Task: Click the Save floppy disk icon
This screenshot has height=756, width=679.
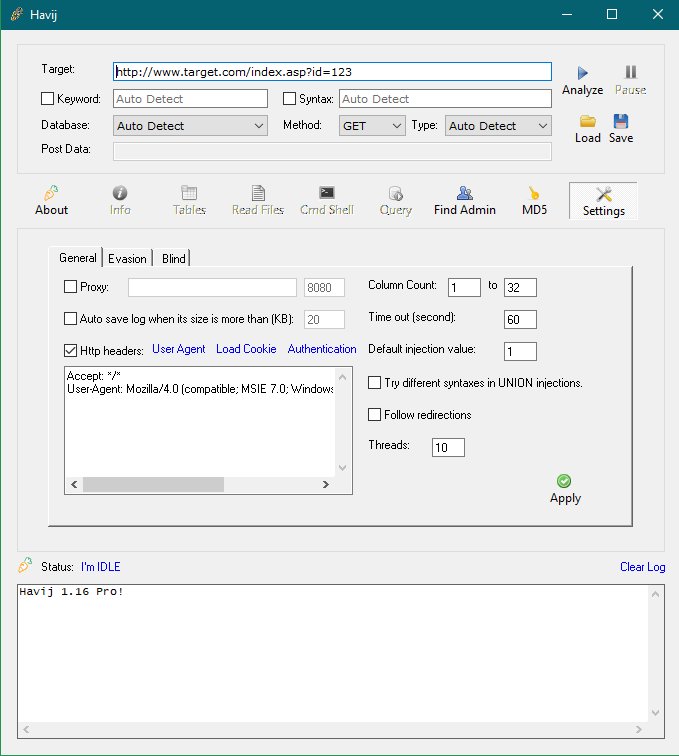Action: (x=621, y=121)
